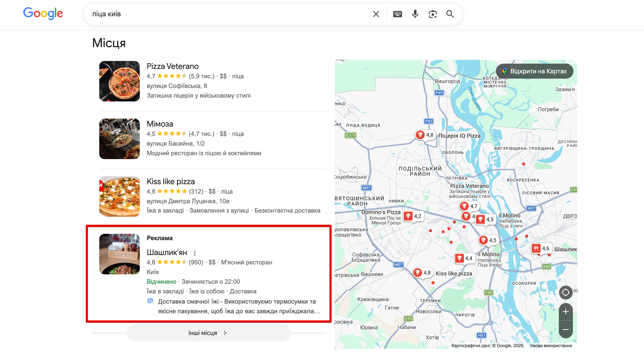Submit search with the magnifier icon

tap(450, 14)
